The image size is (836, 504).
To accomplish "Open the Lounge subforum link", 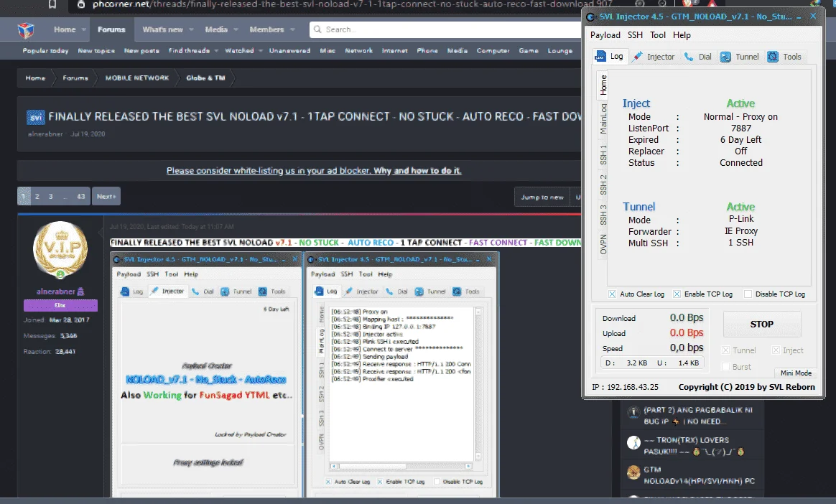I will pyautogui.click(x=559, y=50).
